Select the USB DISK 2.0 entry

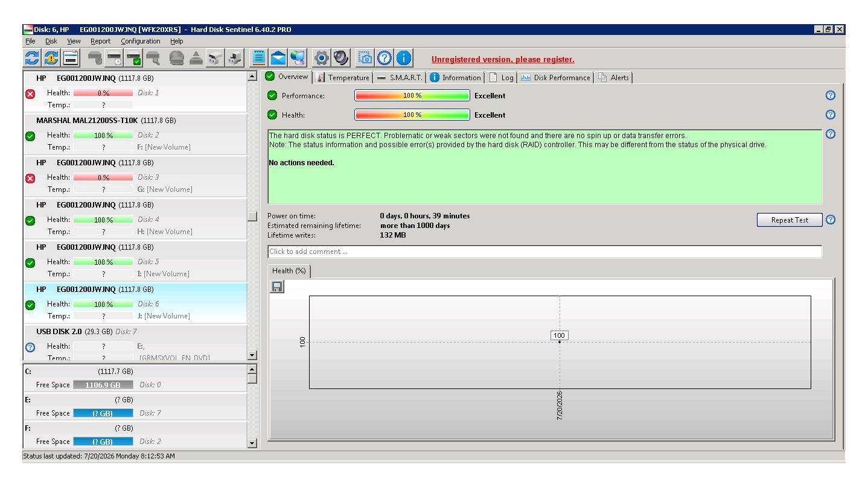135,343
